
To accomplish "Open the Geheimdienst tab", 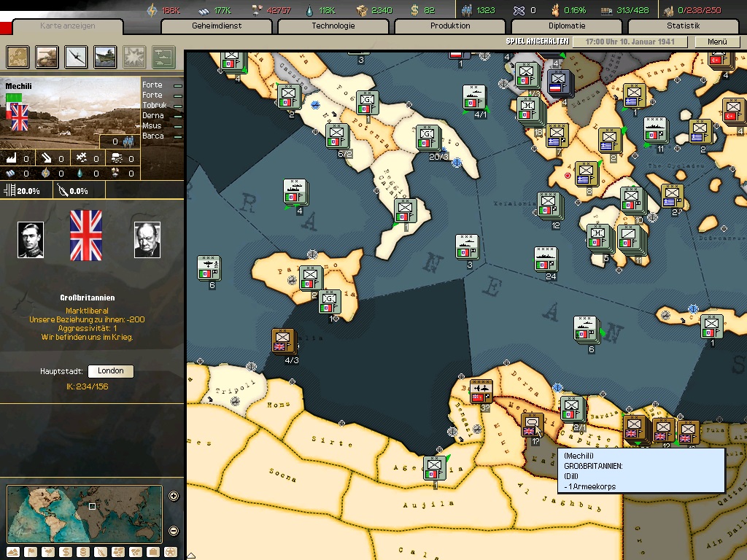I will click(217, 26).
